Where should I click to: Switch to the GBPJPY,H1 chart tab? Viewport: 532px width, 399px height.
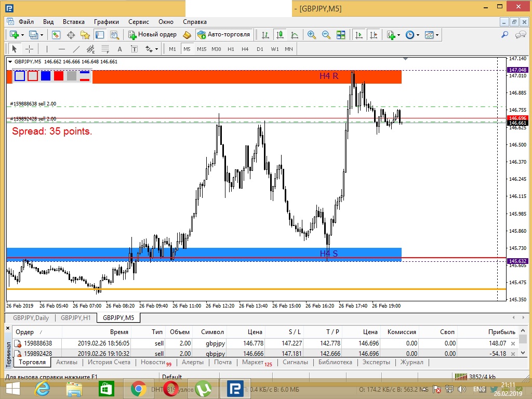pyautogui.click(x=76, y=318)
